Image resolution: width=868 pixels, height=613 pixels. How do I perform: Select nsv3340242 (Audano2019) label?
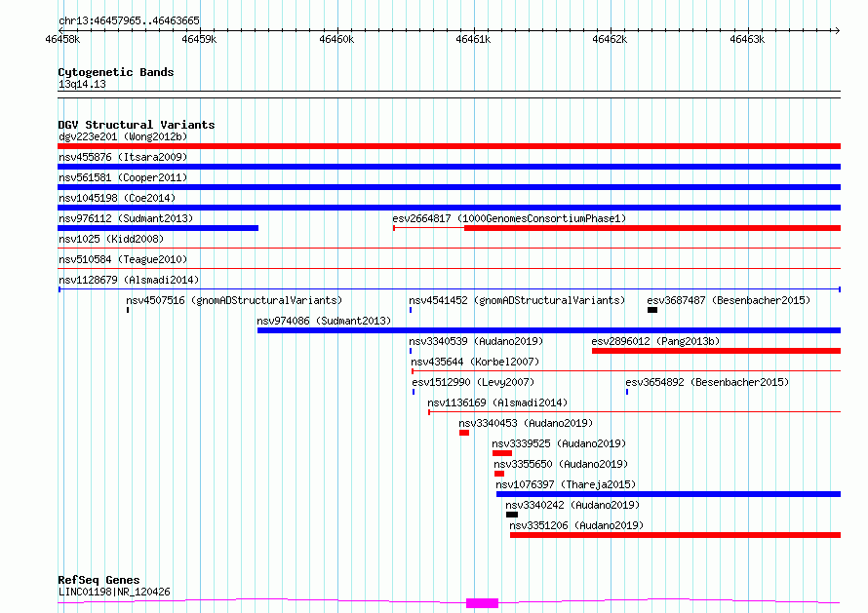pos(572,505)
